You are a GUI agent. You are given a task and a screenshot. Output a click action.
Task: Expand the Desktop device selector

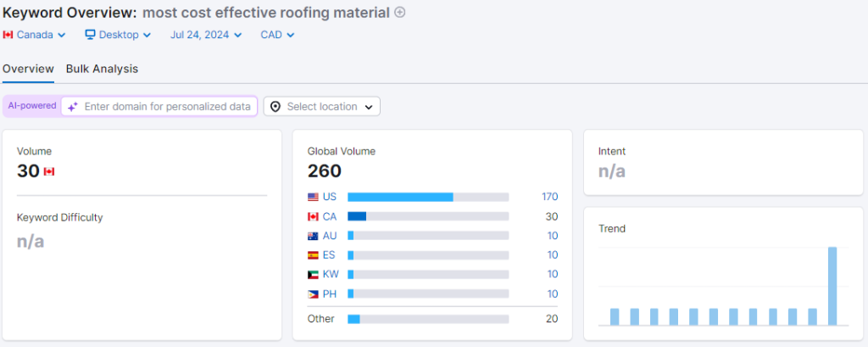pos(119,35)
